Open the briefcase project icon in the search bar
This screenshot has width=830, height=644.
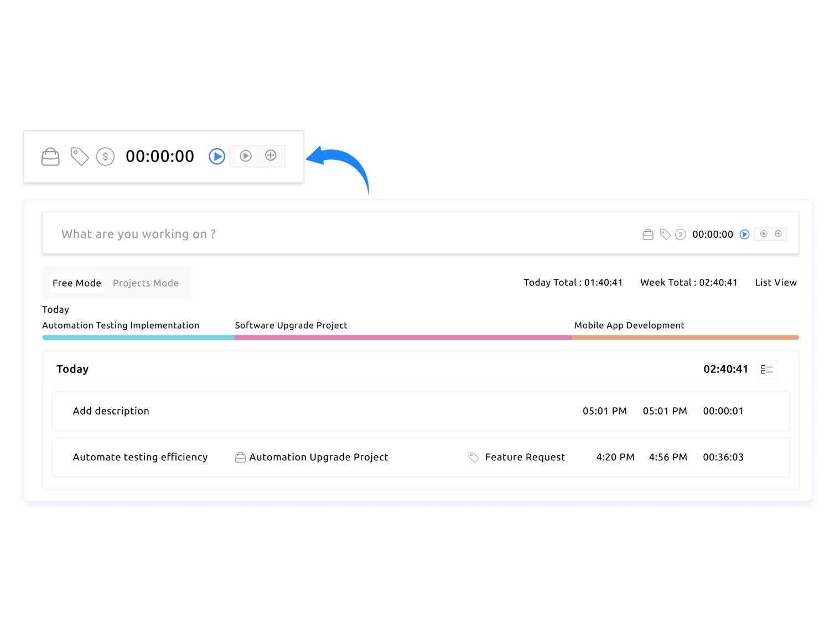(x=647, y=234)
